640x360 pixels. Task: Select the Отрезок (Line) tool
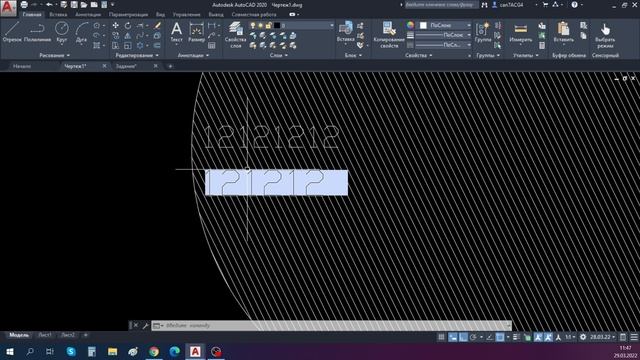point(12,33)
